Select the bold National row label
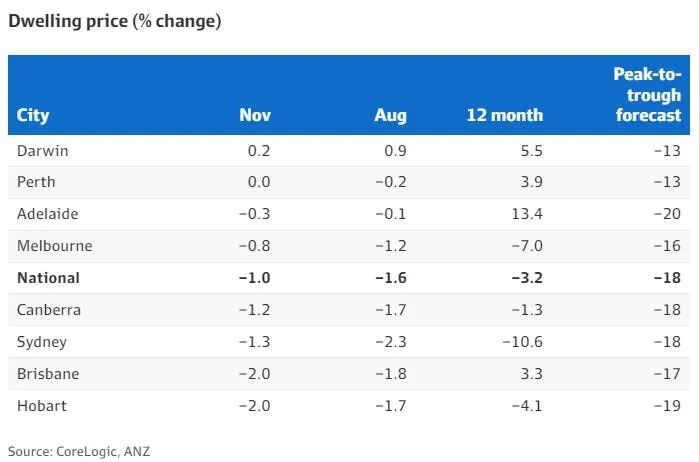This screenshot has width=699, height=462. pyautogui.click(x=48, y=278)
